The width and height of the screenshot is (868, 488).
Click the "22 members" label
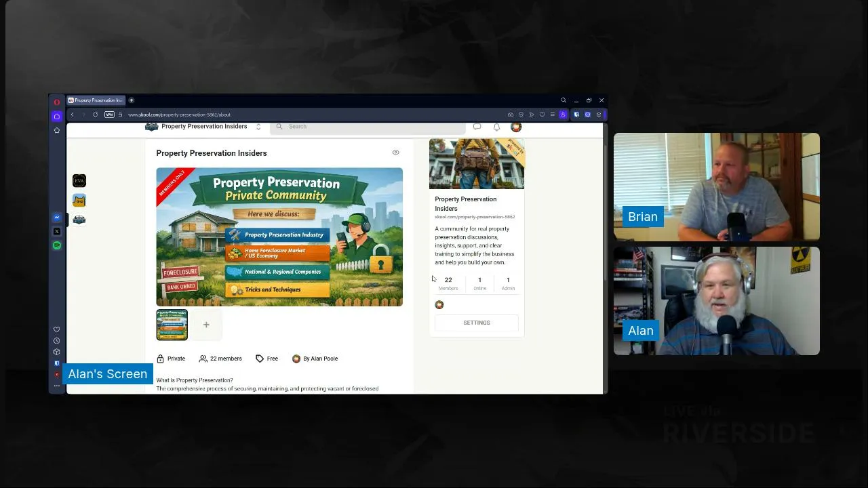point(220,359)
